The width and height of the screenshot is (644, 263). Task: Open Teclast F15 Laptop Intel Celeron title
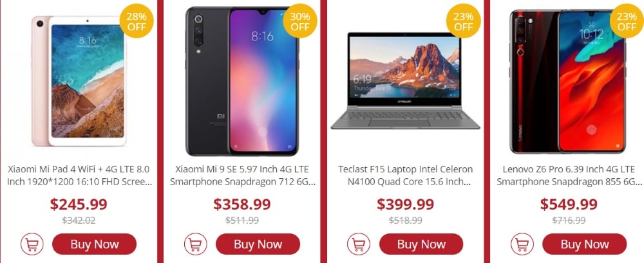pyautogui.click(x=405, y=175)
